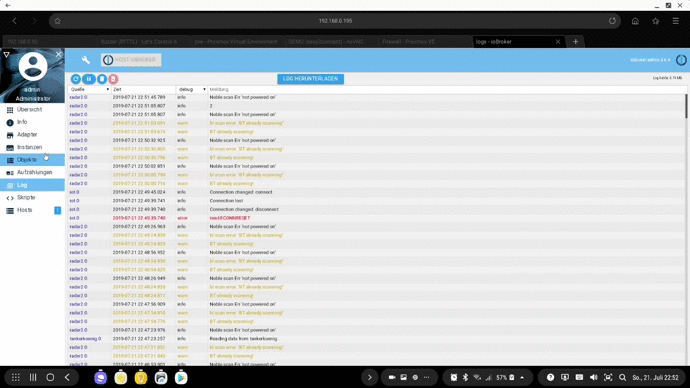690x388 pixels.
Task: Switch to the QEMU noVNC tab
Action: [x=330, y=42]
